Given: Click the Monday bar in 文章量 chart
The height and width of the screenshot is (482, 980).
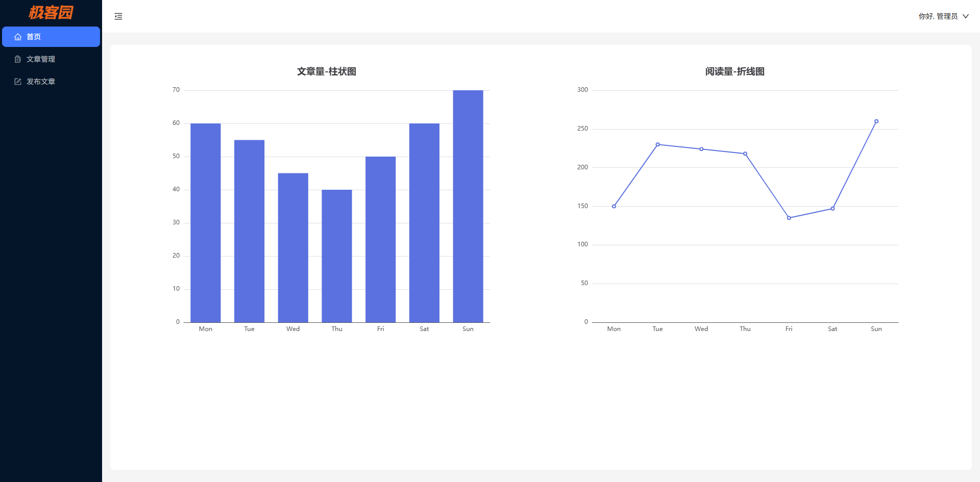Looking at the screenshot, I should pyautogui.click(x=205, y=223).
